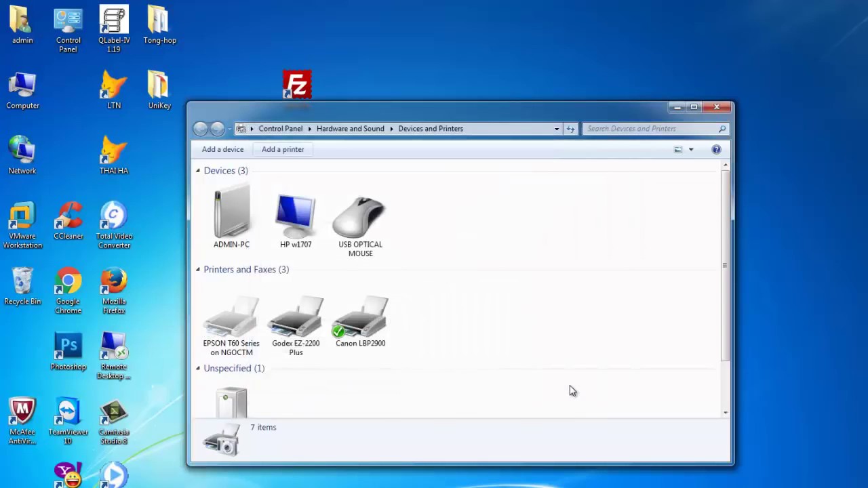Screen dimensions: 868x488
Task: Minimize the Devices and Printers window
Action: click(677, 107)
